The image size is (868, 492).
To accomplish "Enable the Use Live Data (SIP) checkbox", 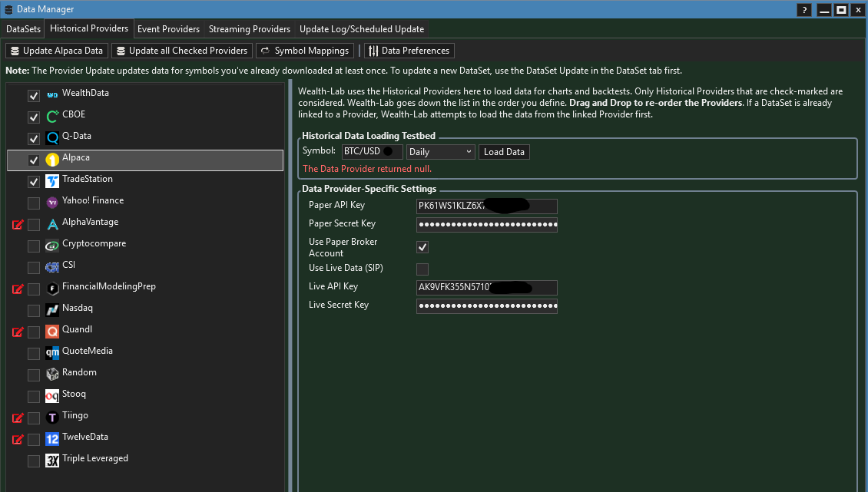I will tap(422, 269).
